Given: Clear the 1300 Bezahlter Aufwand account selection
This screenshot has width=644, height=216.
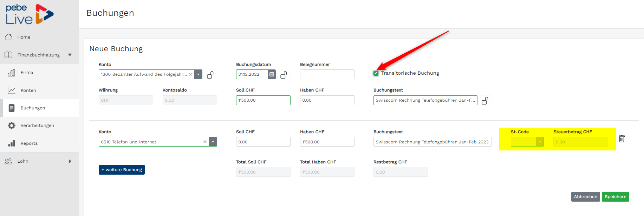Looking at the screenshot, I should coord(190,74).
